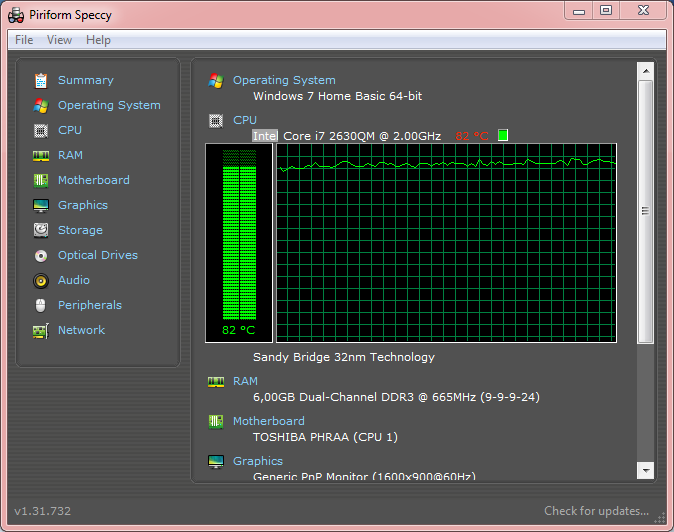This screenshot has width=674, height=532.
Task: Click the CPU heading in main panel
Action: (x=245, y=120)
